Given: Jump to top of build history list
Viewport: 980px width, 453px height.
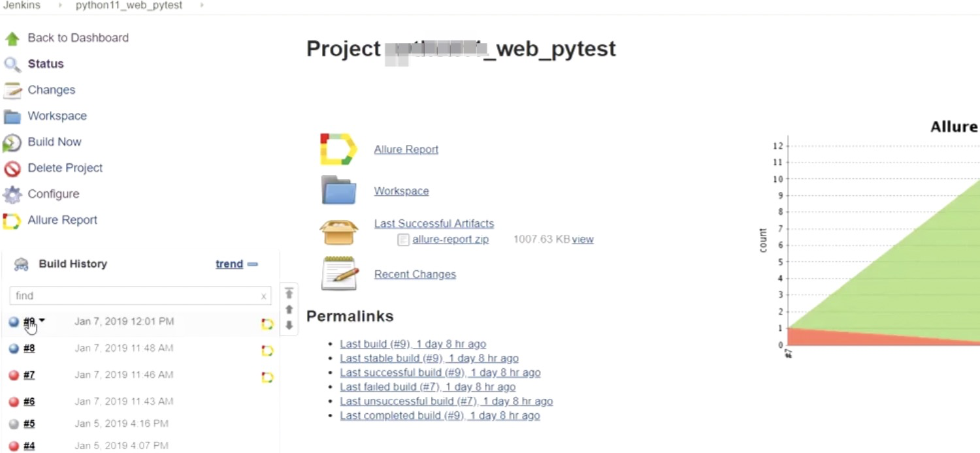Looking at the screenshot, I should 289,293.
